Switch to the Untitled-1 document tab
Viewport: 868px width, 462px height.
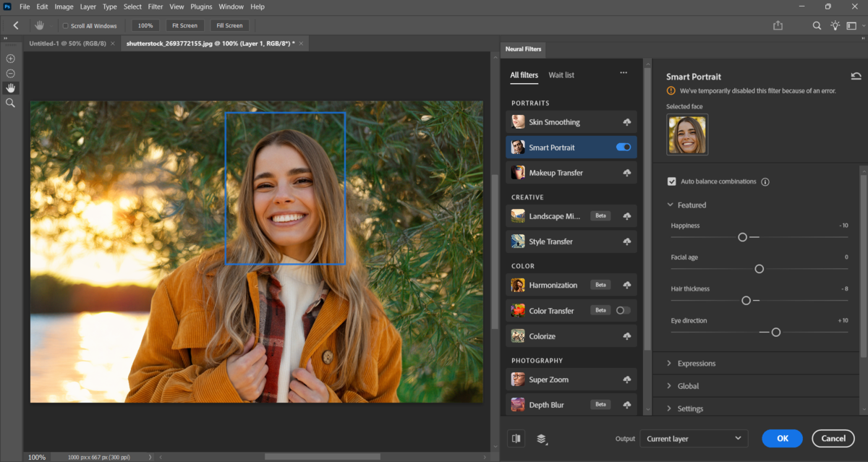pos(67,43)
